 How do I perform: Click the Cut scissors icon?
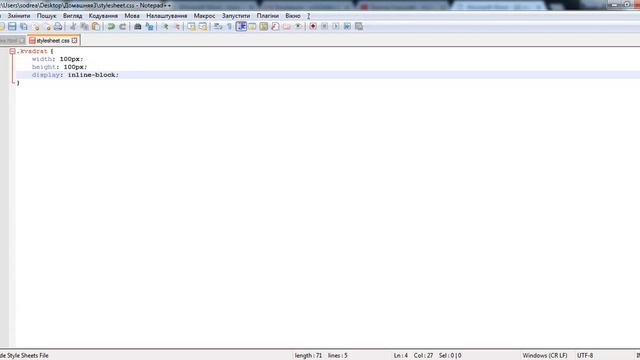pos(73,27)
